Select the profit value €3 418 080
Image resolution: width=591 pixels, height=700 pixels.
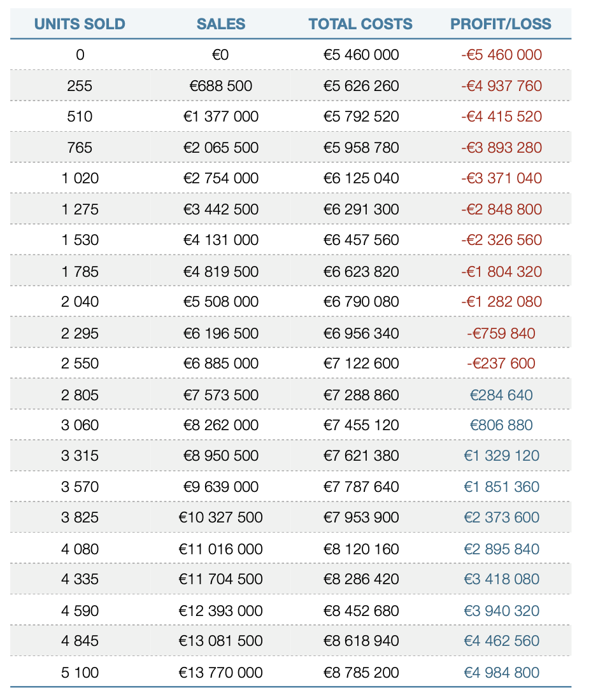[x=501, y=579]
